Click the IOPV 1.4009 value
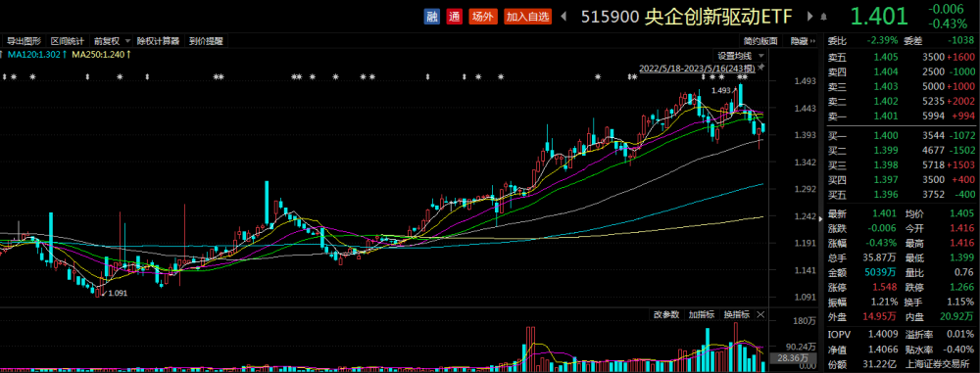The height and width of the screenshot is (373, 980). coord(884,334)
